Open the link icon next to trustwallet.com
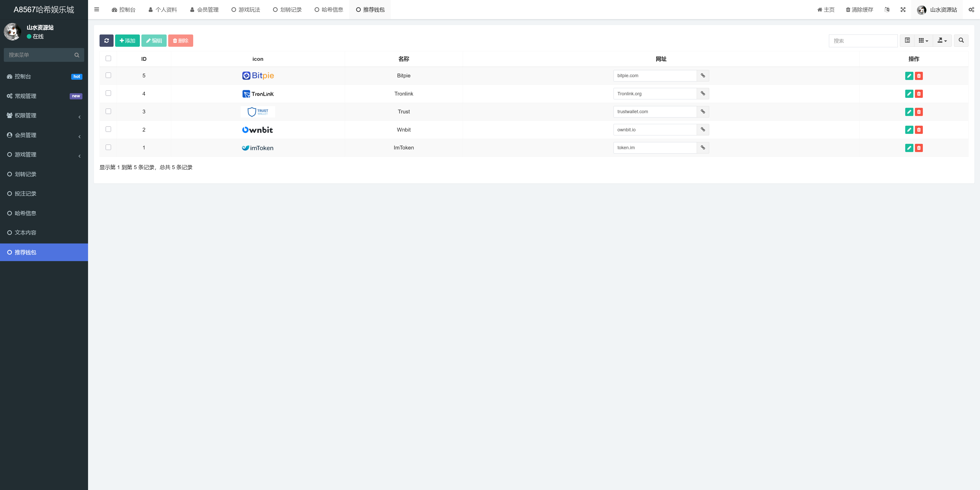The image size is (980, 490). click(x=703, y=112)
